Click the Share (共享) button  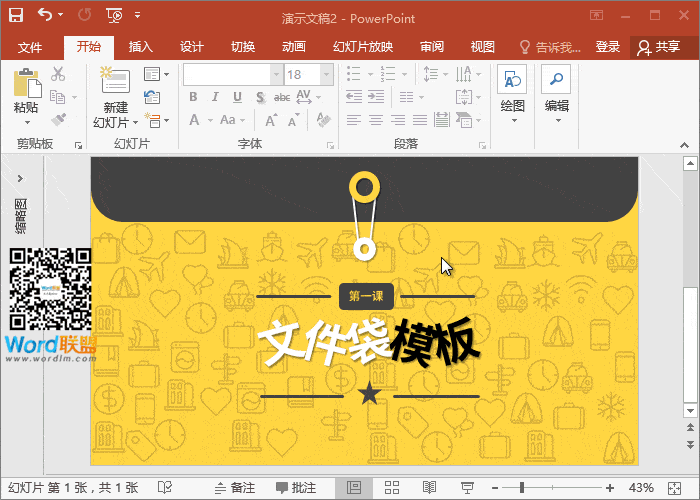(658, 47)
